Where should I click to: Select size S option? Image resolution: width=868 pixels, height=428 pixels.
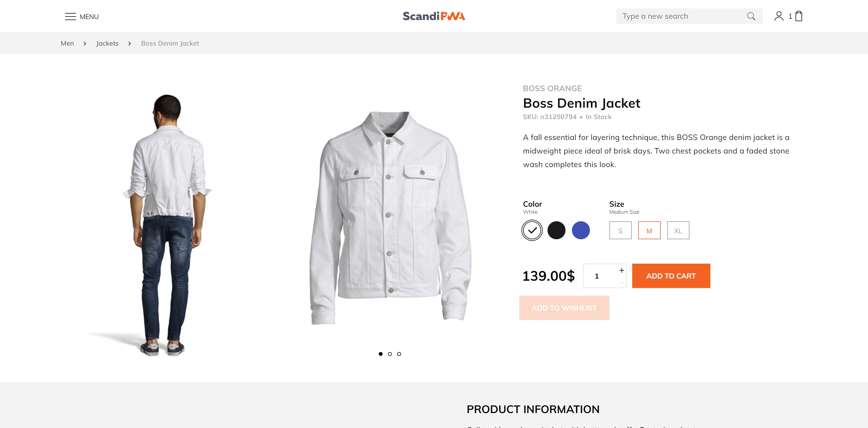coord(620,230)
